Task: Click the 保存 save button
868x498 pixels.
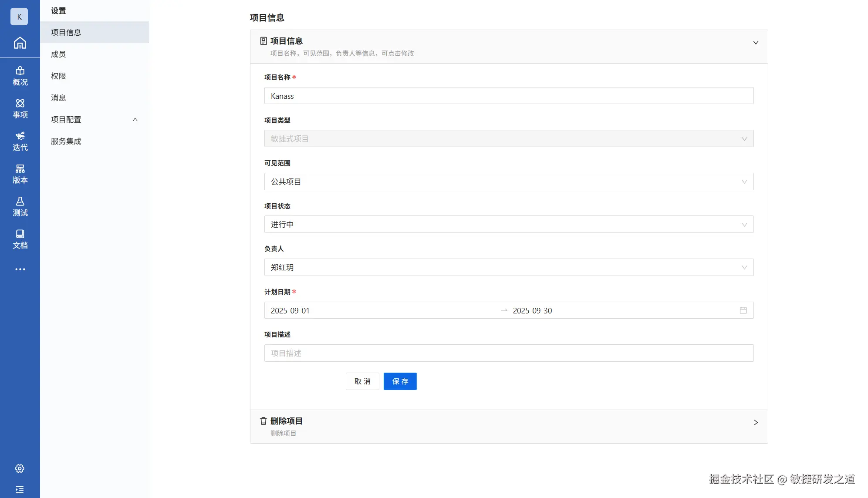Action: (399, 381)
